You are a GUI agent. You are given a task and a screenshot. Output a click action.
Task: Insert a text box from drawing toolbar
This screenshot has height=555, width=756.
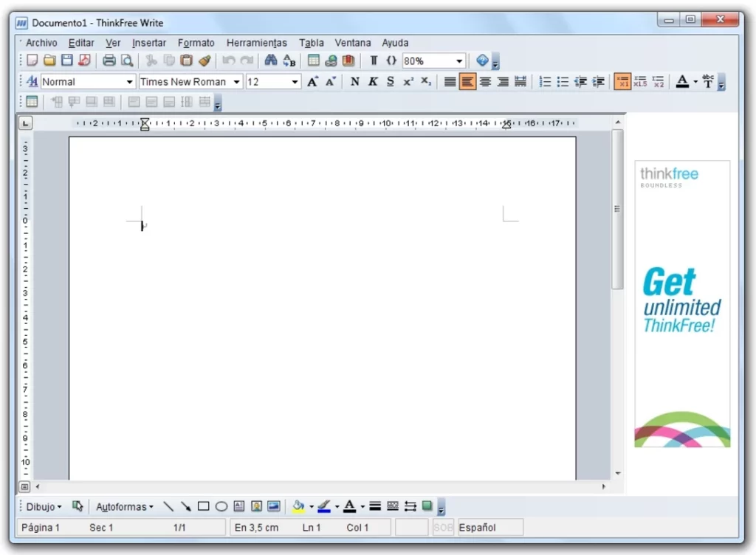point(238,506)
